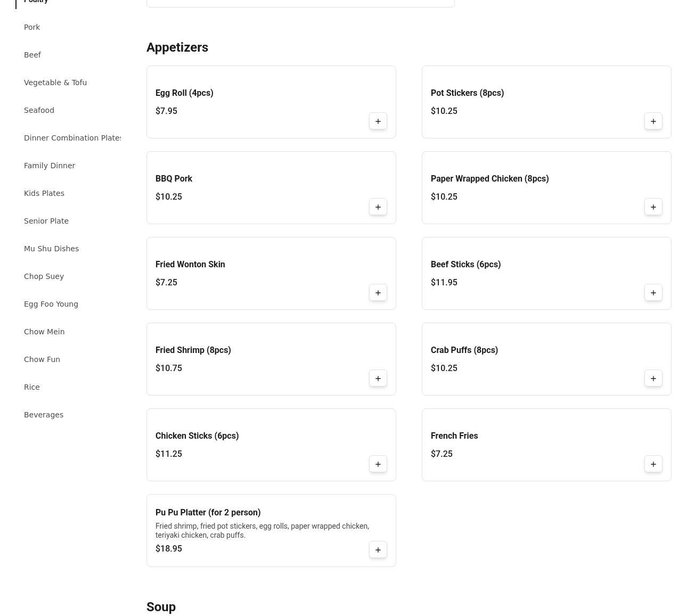This screenshot has width=687, height=616.
Task: Navigate to Chow Fun section
Action: pyautogui.click(x=42, y=359)
